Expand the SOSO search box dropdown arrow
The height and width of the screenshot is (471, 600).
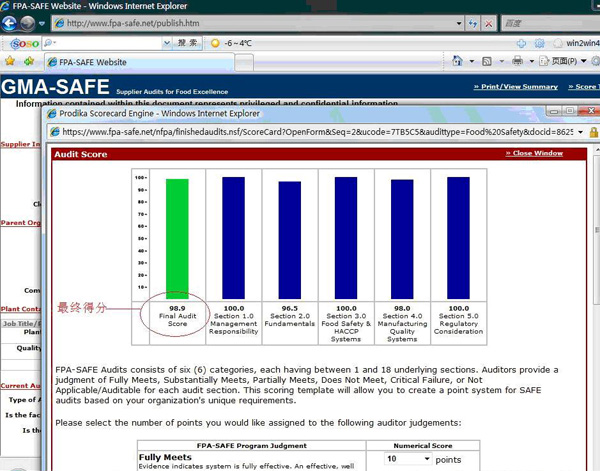tap(166, 43)
